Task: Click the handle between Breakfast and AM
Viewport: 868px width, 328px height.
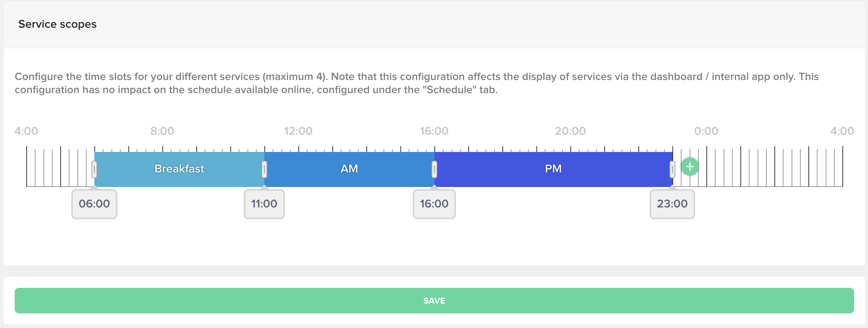Action: point(264,169)
